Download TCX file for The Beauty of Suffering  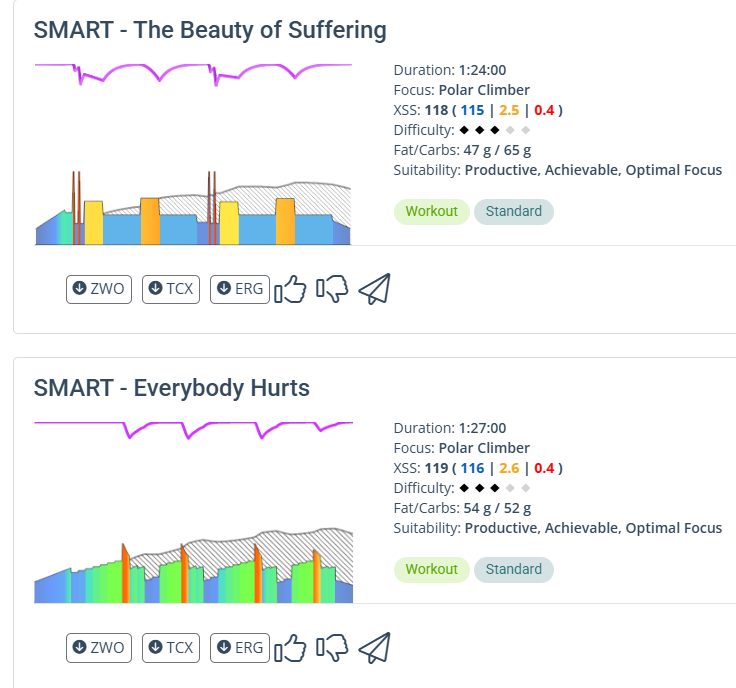[171, 289]
